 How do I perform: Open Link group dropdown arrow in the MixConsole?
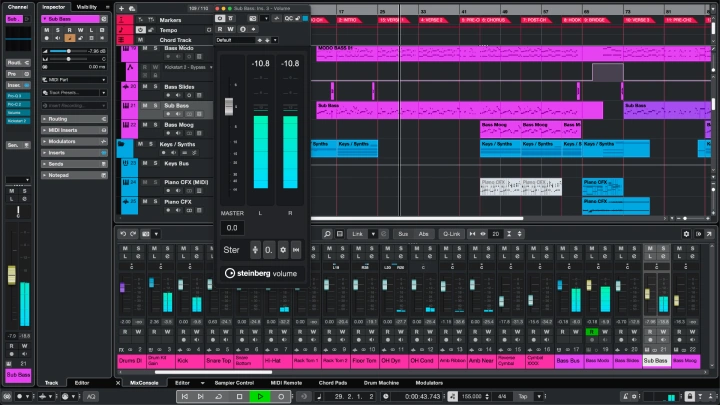pyautogui.click(x=373, y=234)
